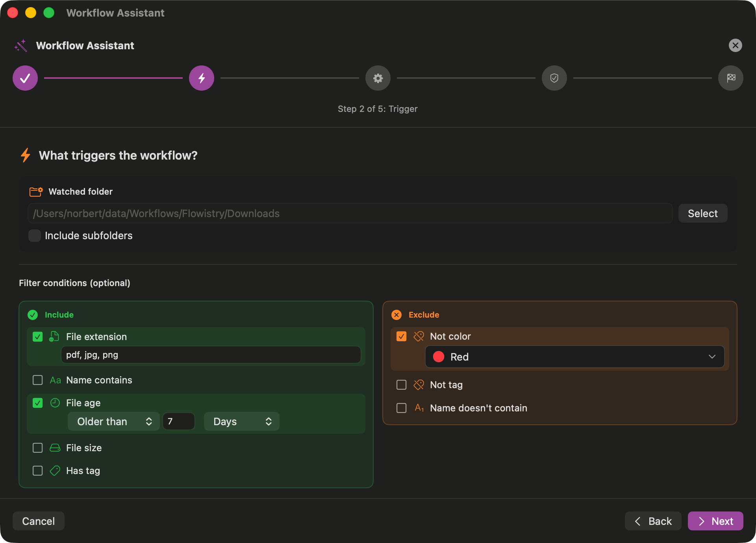Click the orange Exclude X icon

pyautogui.click(x=397, y=315)
